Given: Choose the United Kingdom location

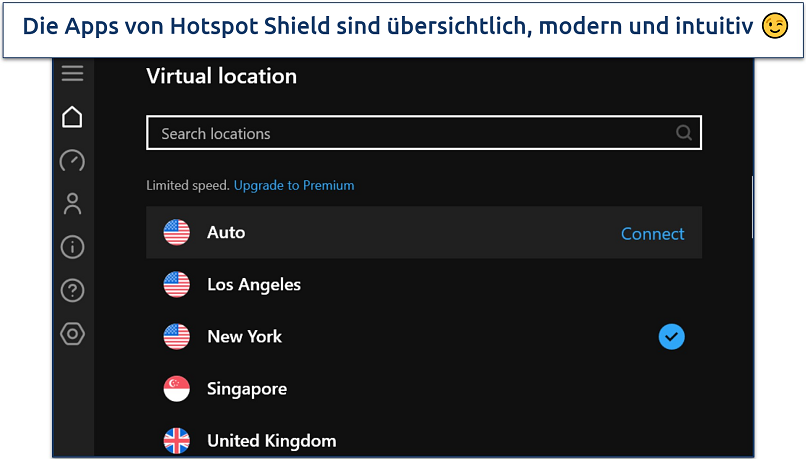Looking at the screenshot, I should pyautogui.click(x=271, y=440).
